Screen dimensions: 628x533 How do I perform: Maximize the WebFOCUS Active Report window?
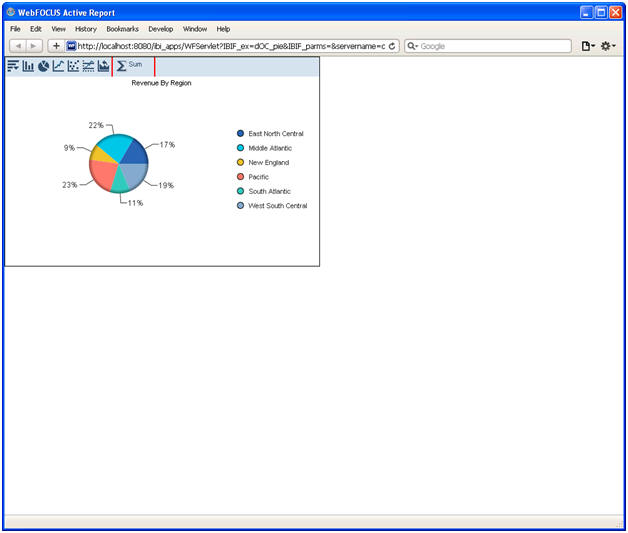click(601, 12)
